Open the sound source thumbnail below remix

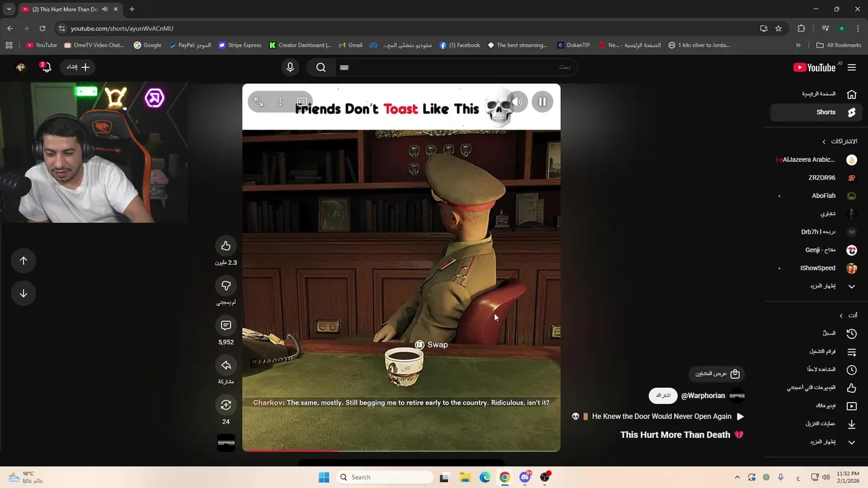(226, 443)
